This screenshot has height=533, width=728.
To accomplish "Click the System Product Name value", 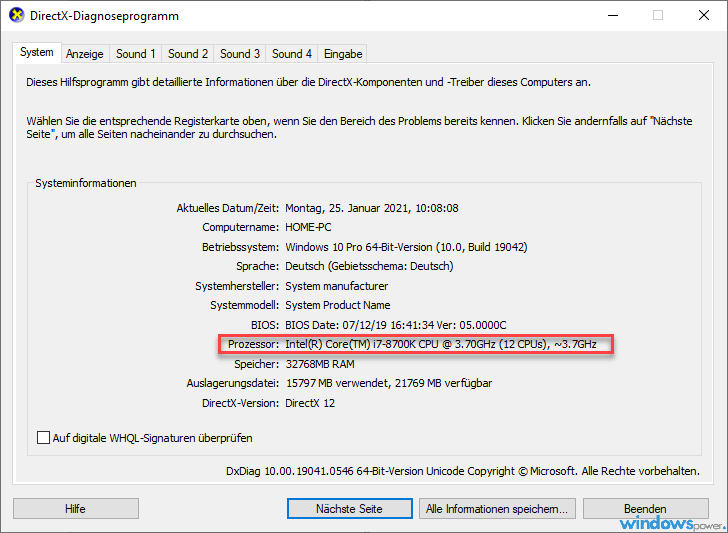I will click(338, 305).
